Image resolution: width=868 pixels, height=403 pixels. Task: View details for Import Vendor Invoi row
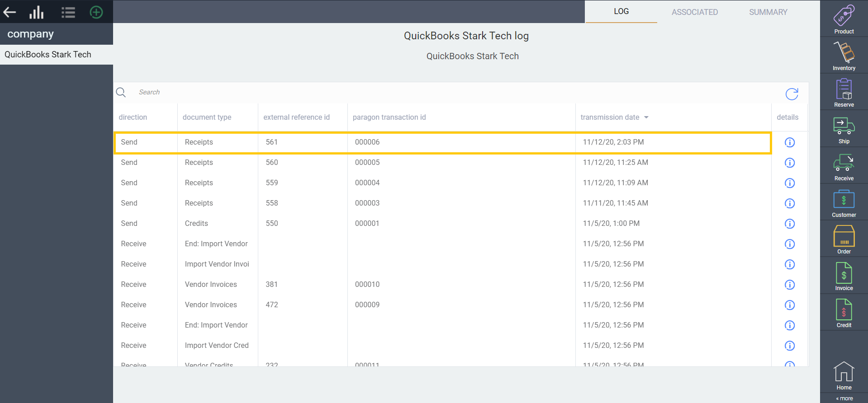[790, 264]
